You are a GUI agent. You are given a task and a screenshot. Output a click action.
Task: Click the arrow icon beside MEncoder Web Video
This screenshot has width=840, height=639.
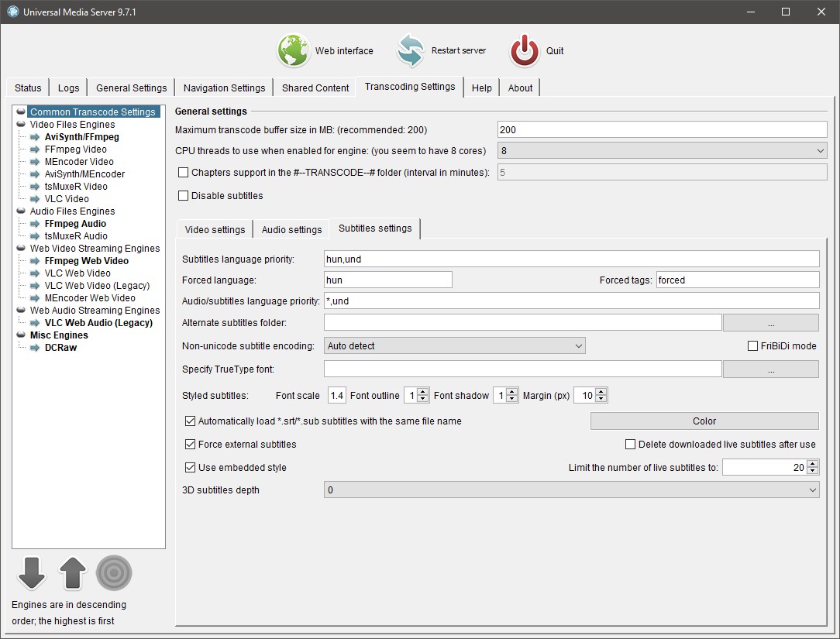tap(35, 297)
